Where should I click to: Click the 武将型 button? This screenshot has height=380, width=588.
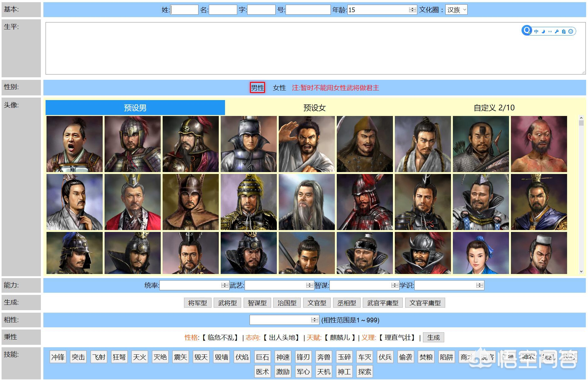pos(228,303)
